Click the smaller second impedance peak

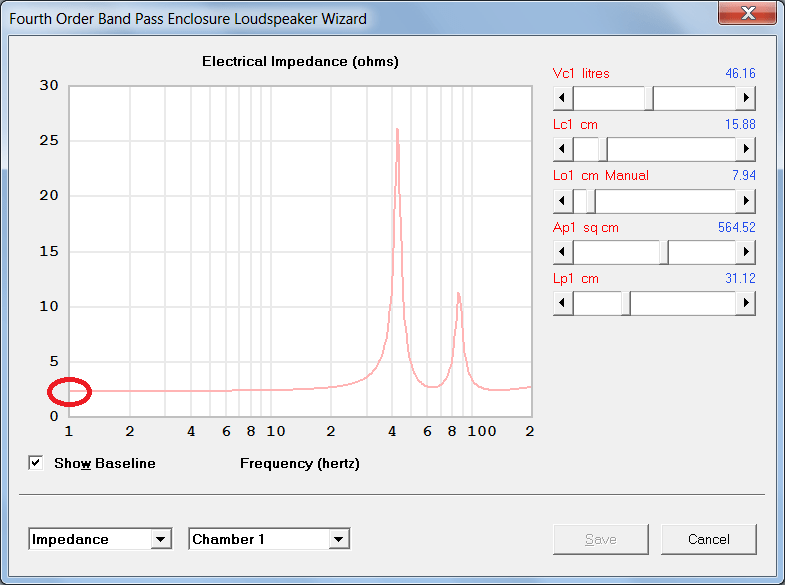(x=458, y=295)
